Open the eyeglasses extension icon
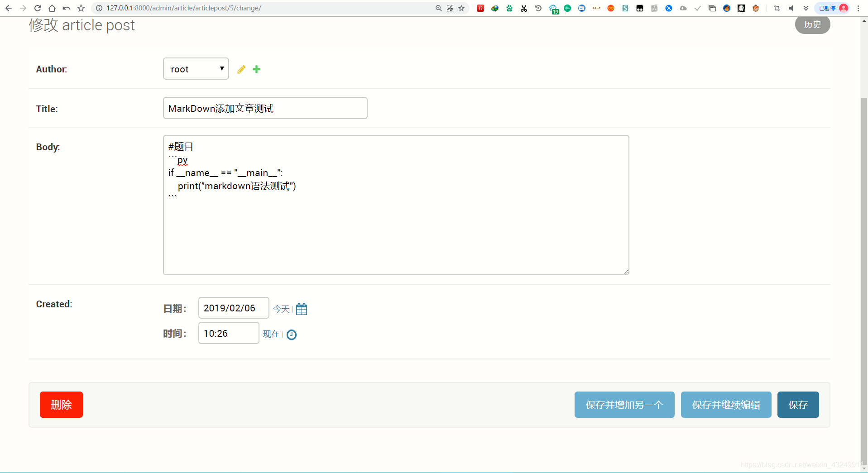This screenshot has height=473, width=868. coord(596,8)
